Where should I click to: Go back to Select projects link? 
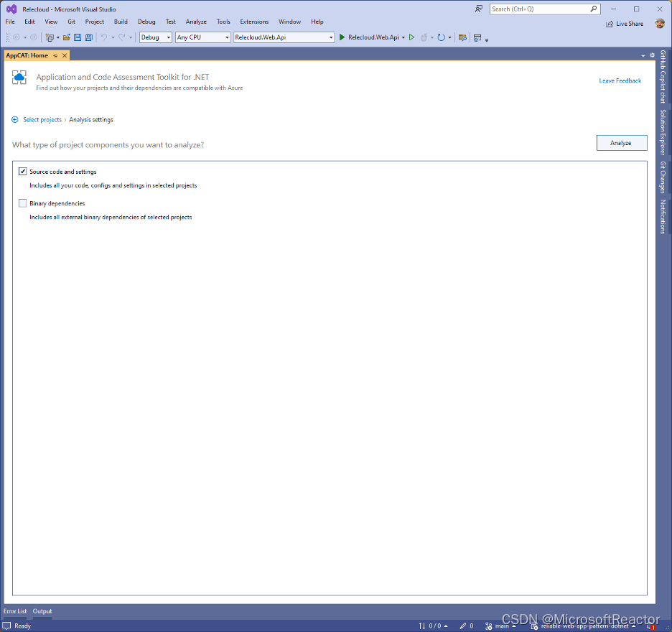point(42,120)
